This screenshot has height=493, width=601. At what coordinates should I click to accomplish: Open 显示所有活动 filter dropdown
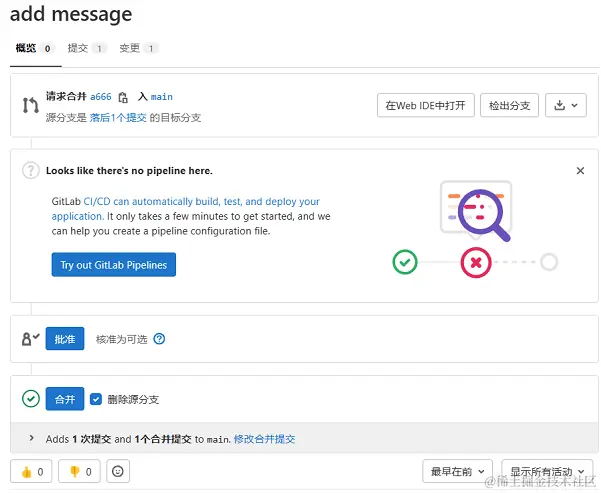pyautogui.click(x=548, y=471)
